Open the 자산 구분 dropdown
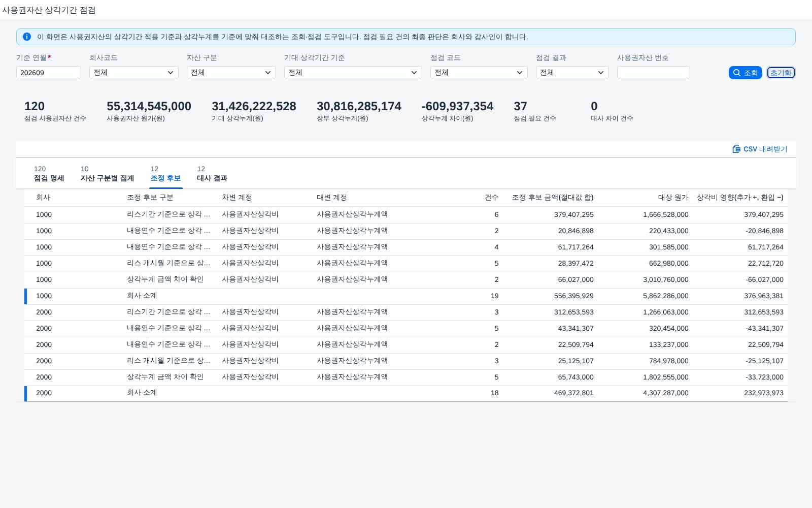Image resolution: width=812 pixels, height=508 pixels. pos(231,73)
